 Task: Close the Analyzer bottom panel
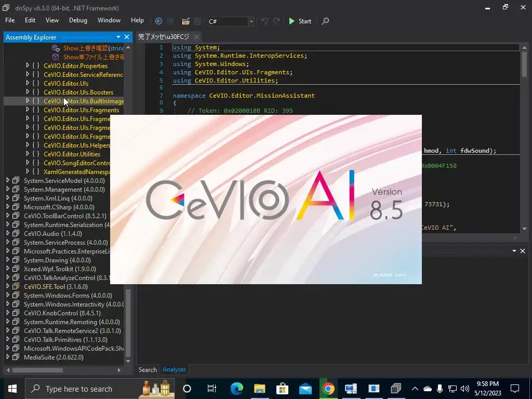(523, 251)
